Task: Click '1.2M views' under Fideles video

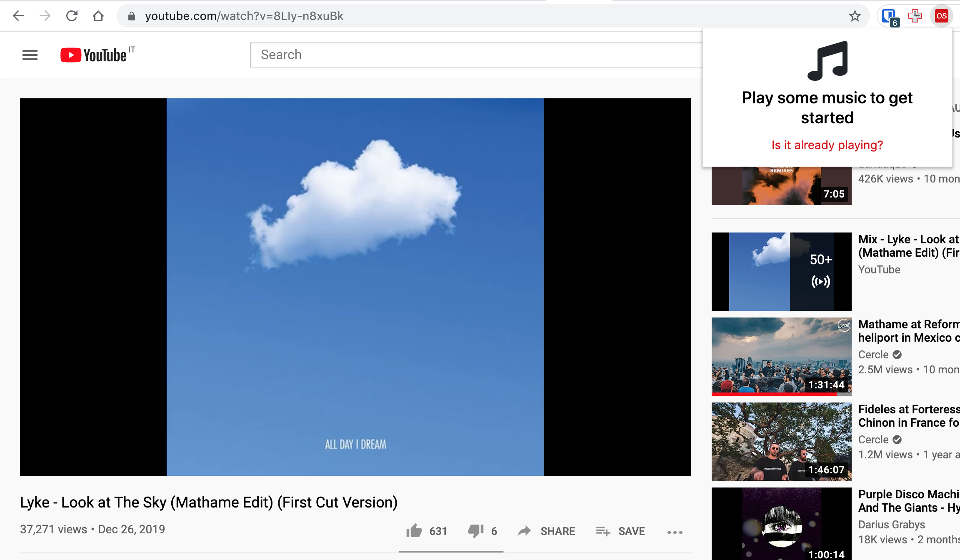Action: coord(885,455)
